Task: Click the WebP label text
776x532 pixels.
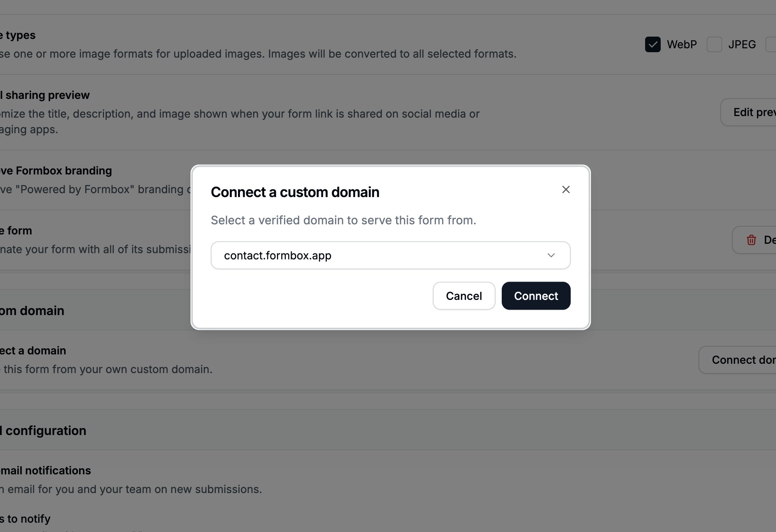Action: [x=681, y=44]
